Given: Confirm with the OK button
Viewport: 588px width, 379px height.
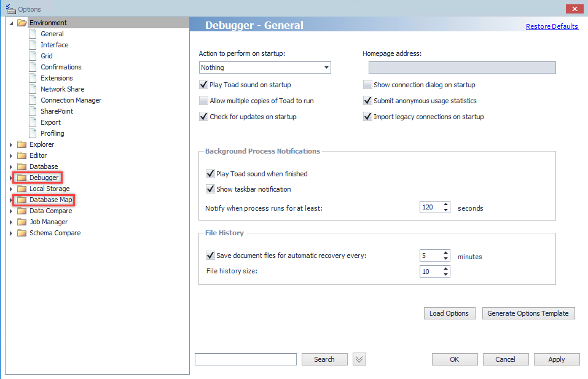Looking at the screenshot, I should pyautogui.click(x=455, y=359).
